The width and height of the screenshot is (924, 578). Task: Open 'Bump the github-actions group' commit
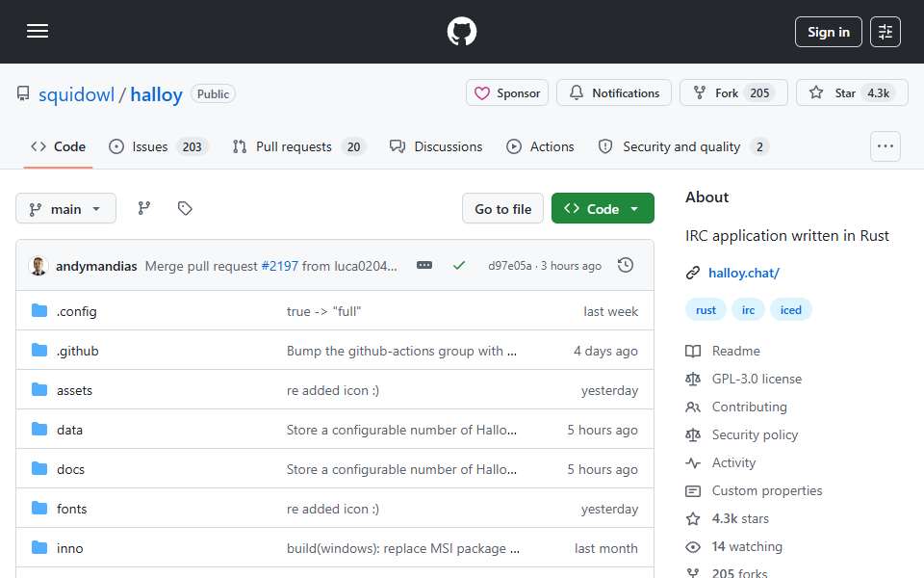pyautogui.click(x=401, y=351)
